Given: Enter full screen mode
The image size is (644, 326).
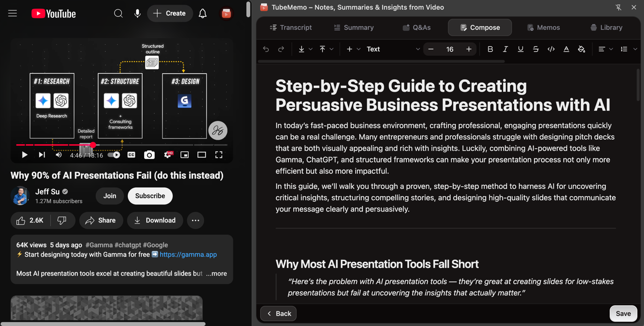Looking at the screenshot, I should tap(218, 155).
